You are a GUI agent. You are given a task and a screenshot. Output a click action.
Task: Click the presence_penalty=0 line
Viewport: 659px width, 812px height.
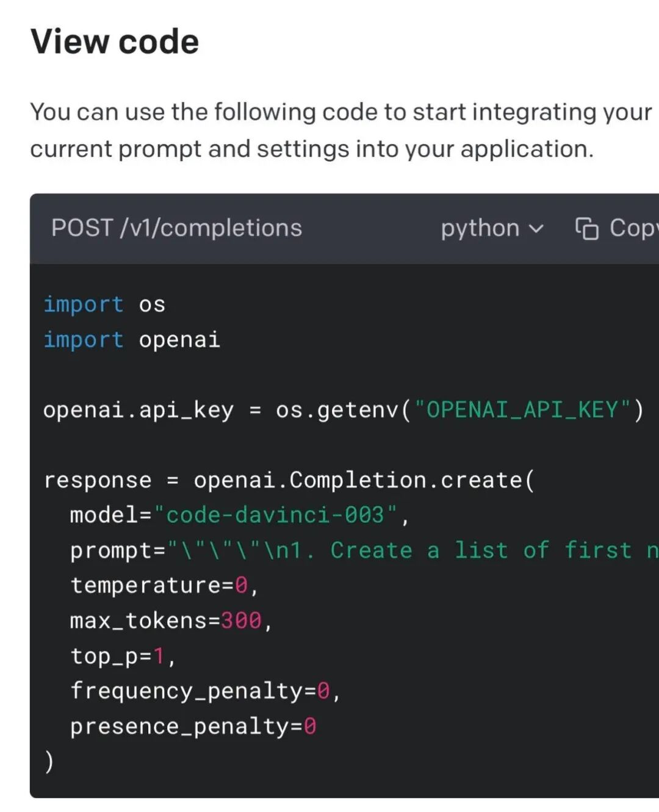click(193, 726)
